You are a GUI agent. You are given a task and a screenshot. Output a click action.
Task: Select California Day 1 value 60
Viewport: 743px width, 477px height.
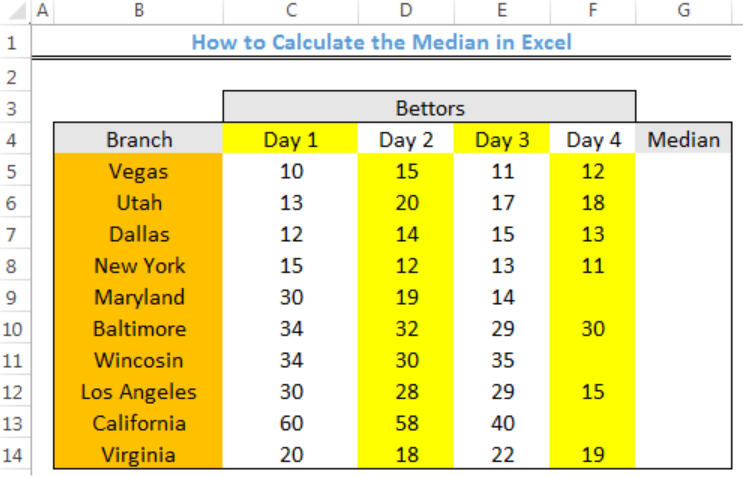tap(290, 423)
